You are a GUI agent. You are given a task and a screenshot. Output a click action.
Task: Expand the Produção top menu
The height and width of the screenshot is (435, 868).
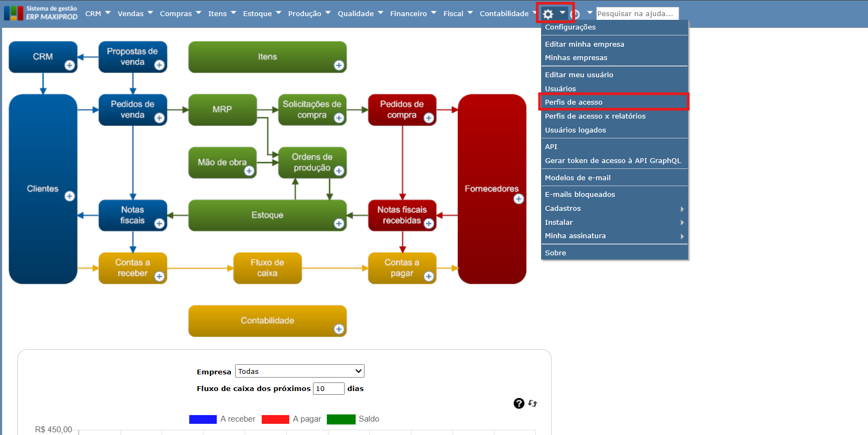pyautogui.click(x=309, y=13)
